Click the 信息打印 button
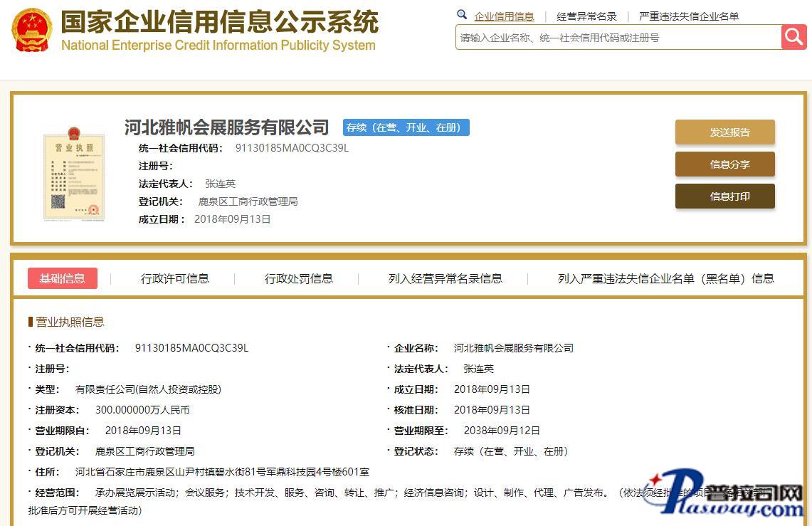The image size is (812, 526). click(x=725, y=196)
